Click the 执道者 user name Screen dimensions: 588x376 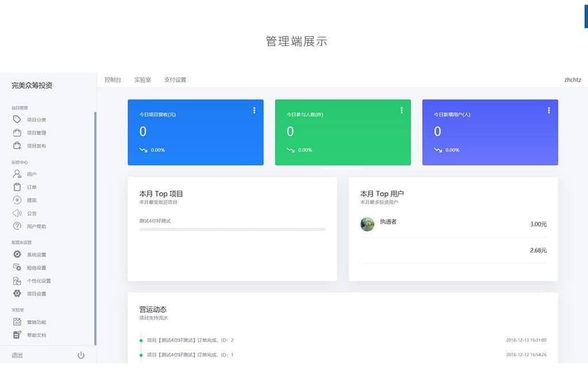(x=388, y=221)
